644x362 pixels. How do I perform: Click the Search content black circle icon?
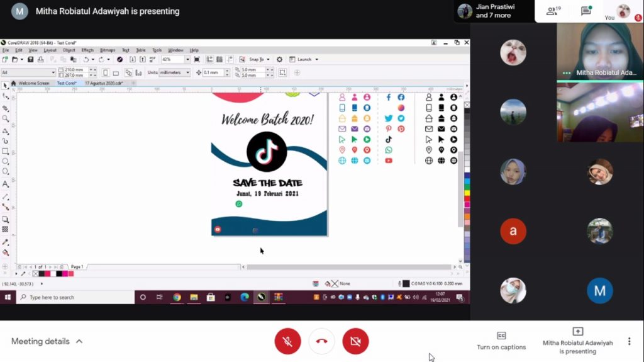119,60
